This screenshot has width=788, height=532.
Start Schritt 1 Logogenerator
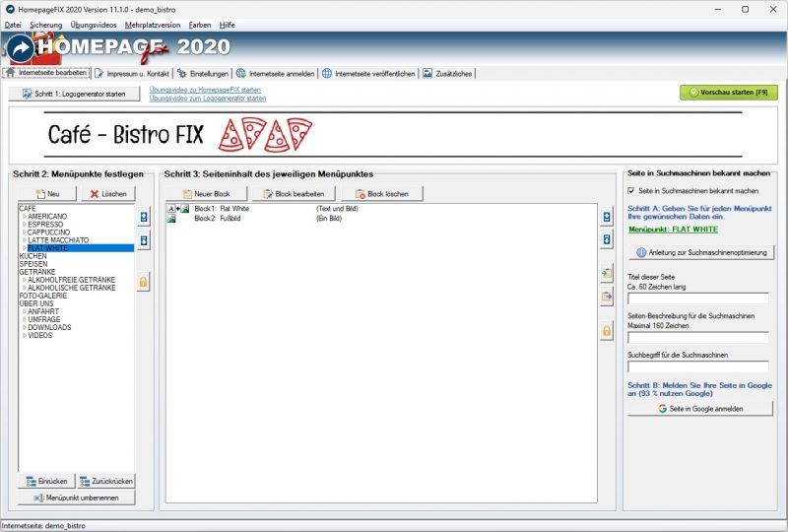pyautogui.click(x=74, y=94)
